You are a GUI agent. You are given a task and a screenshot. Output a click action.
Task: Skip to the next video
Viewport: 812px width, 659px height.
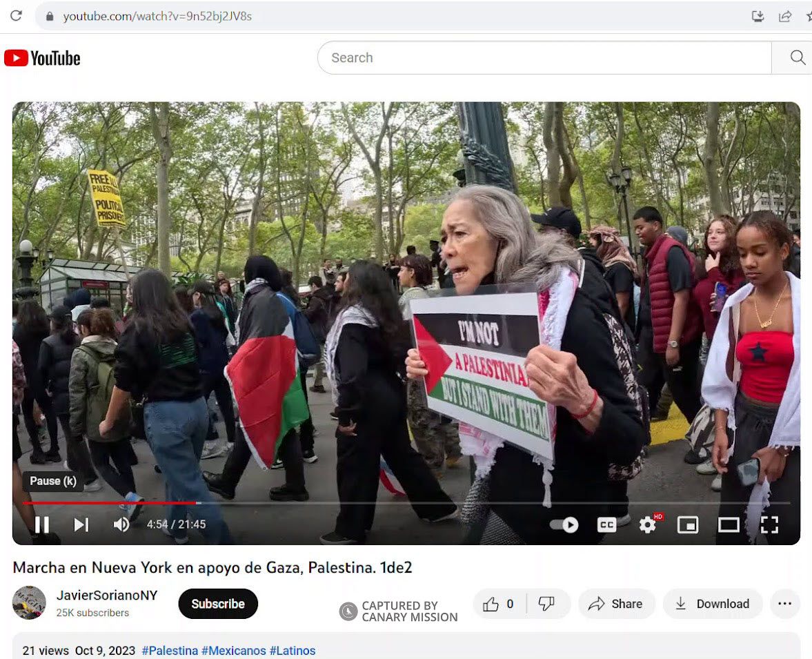coord(81,524)
